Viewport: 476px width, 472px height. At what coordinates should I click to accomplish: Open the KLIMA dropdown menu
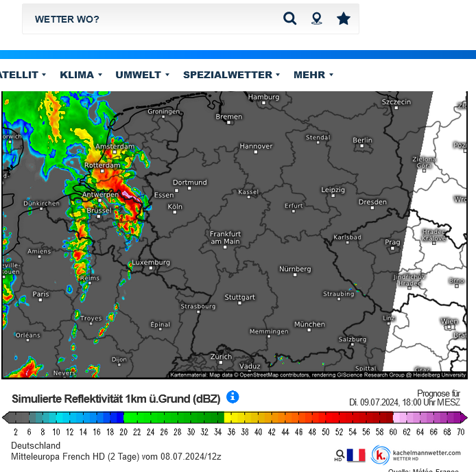pyautogui.click(x=81, y=75)
